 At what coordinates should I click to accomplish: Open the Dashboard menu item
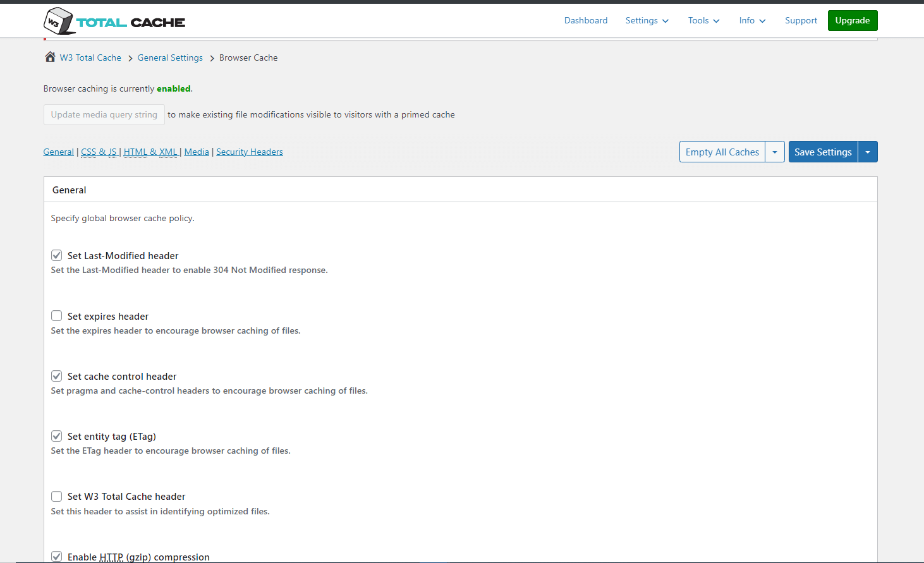[x=586, y=20]
